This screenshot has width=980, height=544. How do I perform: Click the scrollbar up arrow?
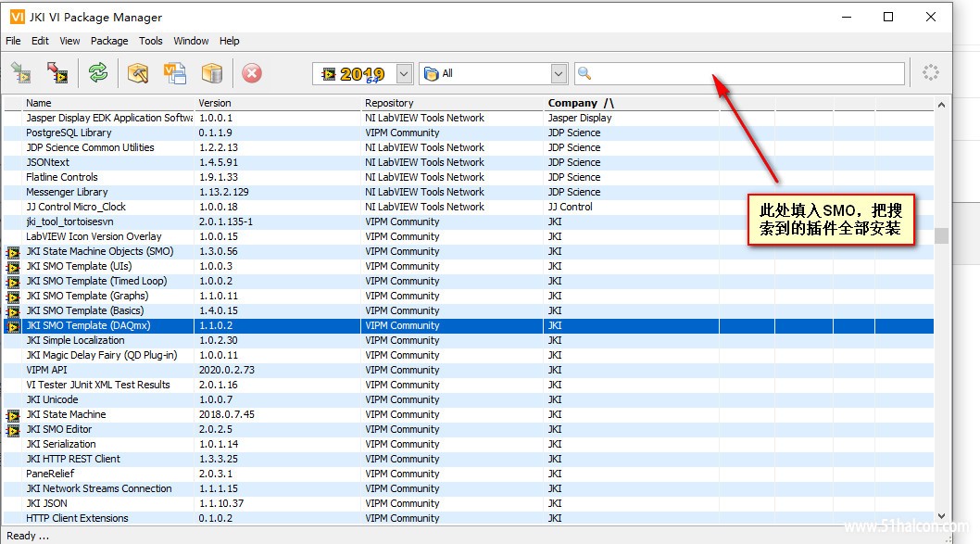pos(941,105)
